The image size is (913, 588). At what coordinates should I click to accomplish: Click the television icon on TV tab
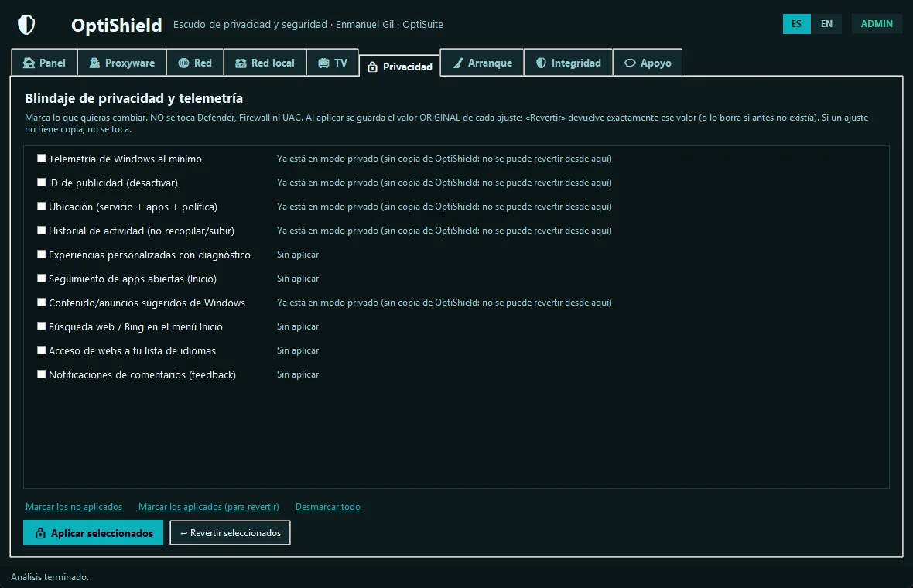(x=323, y=63)
